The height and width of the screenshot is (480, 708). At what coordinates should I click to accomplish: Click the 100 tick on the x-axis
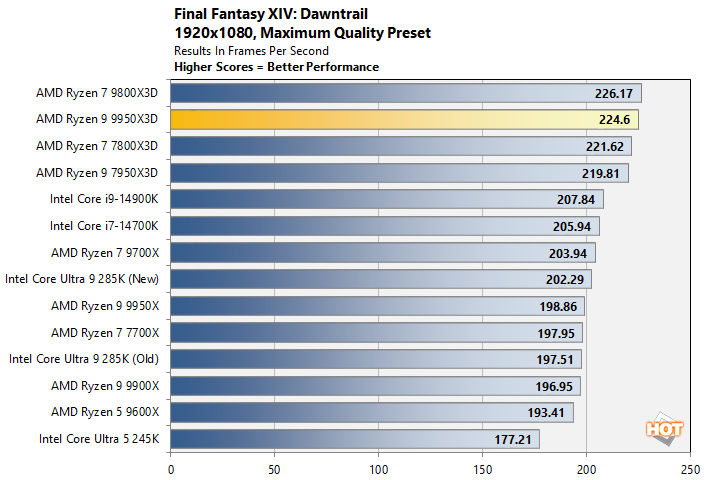tap(379, 468)
